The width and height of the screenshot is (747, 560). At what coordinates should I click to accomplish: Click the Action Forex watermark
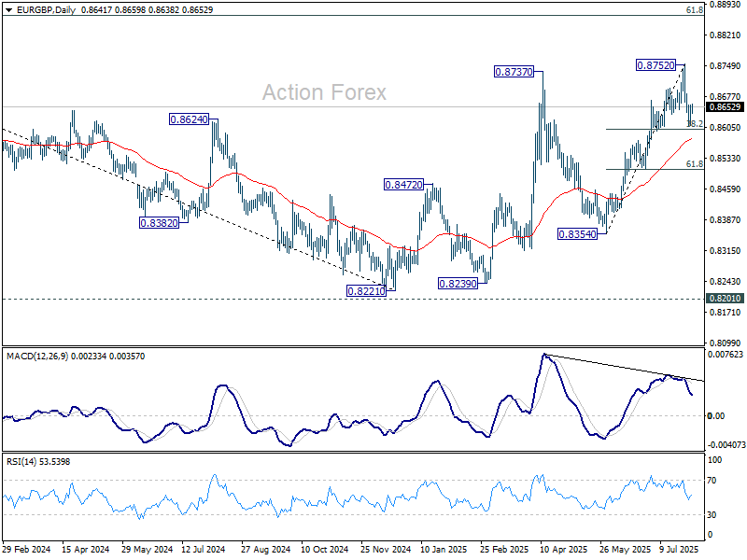click(x=324, y=92)
